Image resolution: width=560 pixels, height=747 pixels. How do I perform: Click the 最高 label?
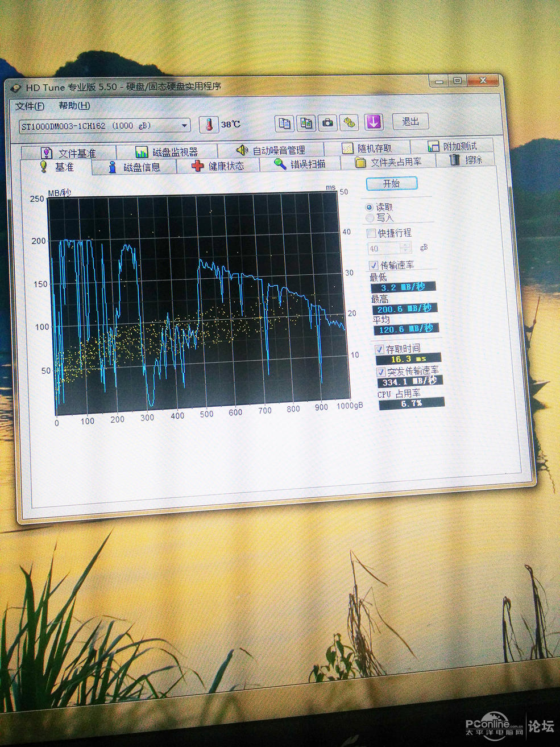pos(380,299)
